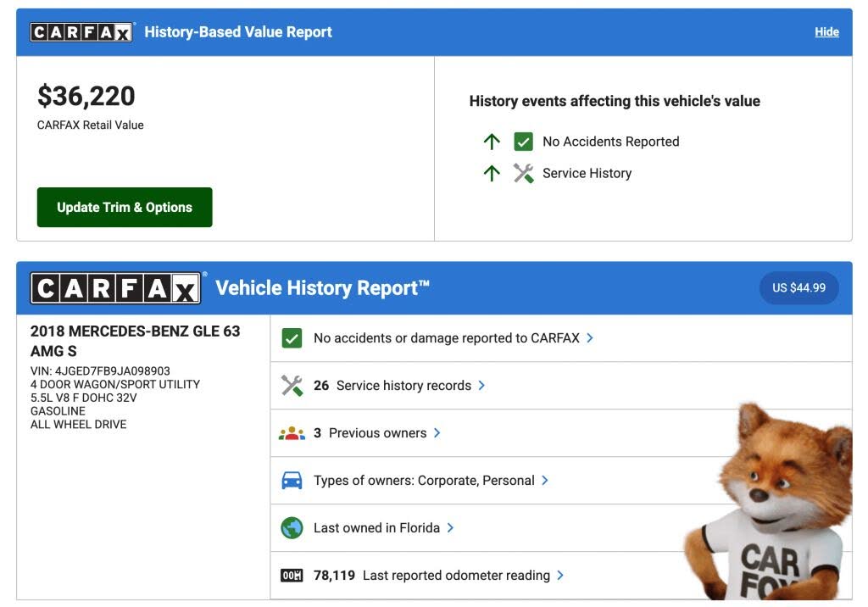
Task: Open Last reported odometer reading details
Action: [x=560, y=576]
